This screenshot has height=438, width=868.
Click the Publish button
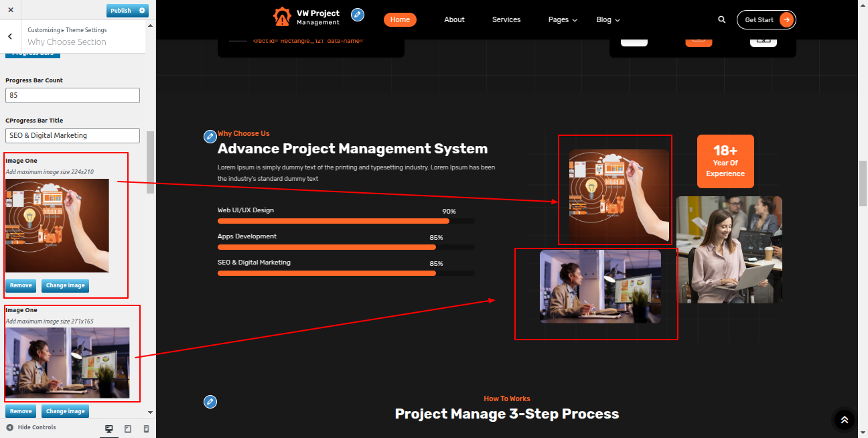coord(121,11)
